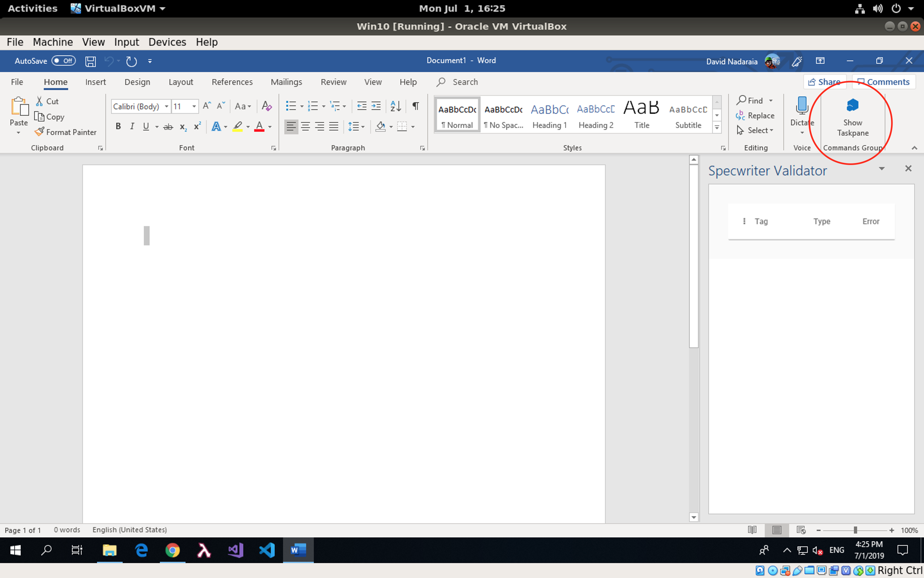Screen dimensions: 924x578
Task: Increase paragraph indent
Action: tap(376, 106)
